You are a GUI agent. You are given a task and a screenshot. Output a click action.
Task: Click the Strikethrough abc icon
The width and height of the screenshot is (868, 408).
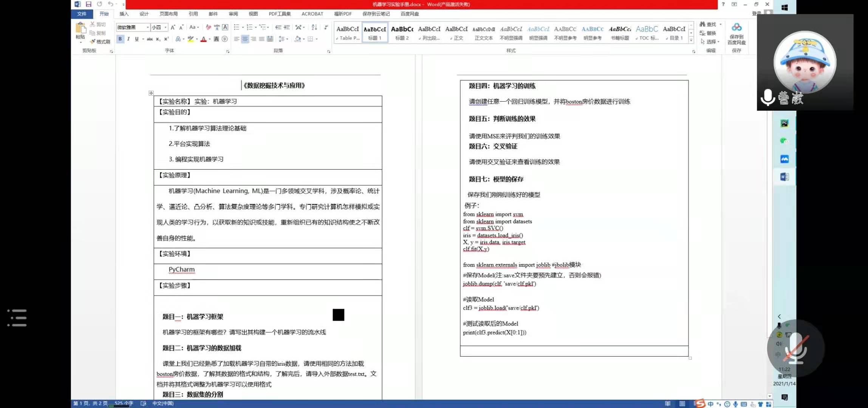(x=150, y=39)
